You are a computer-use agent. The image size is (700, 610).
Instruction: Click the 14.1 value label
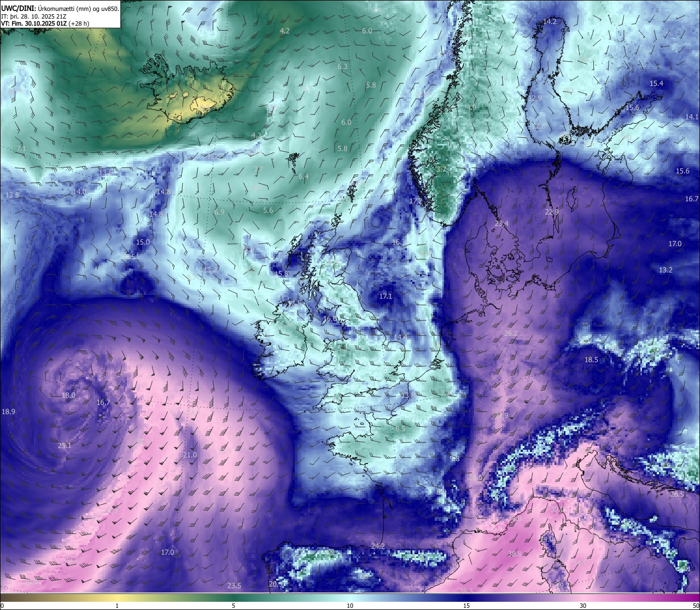pos(692,117)
